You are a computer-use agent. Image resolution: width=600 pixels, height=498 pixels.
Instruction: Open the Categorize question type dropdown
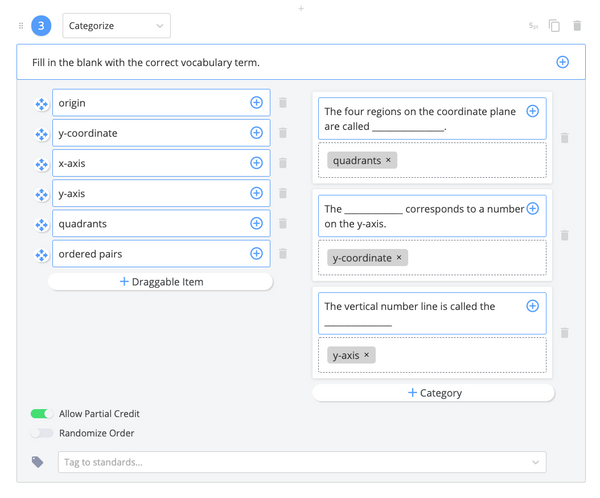tap(116, 26)
